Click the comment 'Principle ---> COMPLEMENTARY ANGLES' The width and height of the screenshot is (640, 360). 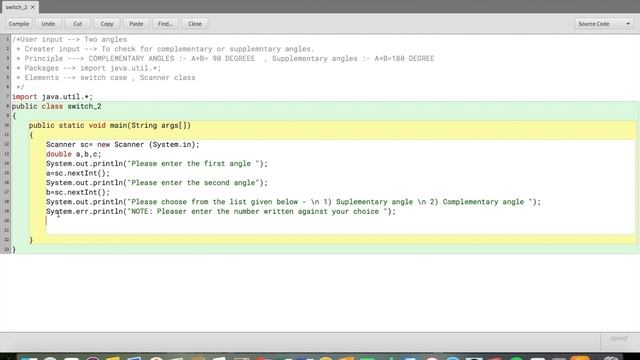pos(225,58)
